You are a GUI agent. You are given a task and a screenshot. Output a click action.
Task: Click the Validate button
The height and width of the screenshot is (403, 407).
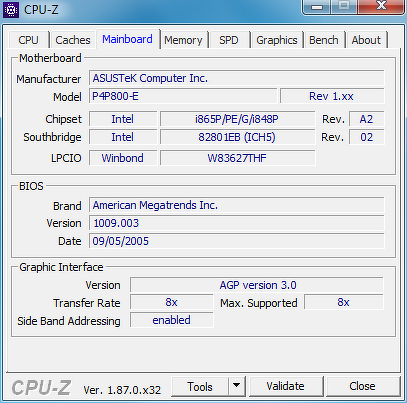click(x=285, y=386)
